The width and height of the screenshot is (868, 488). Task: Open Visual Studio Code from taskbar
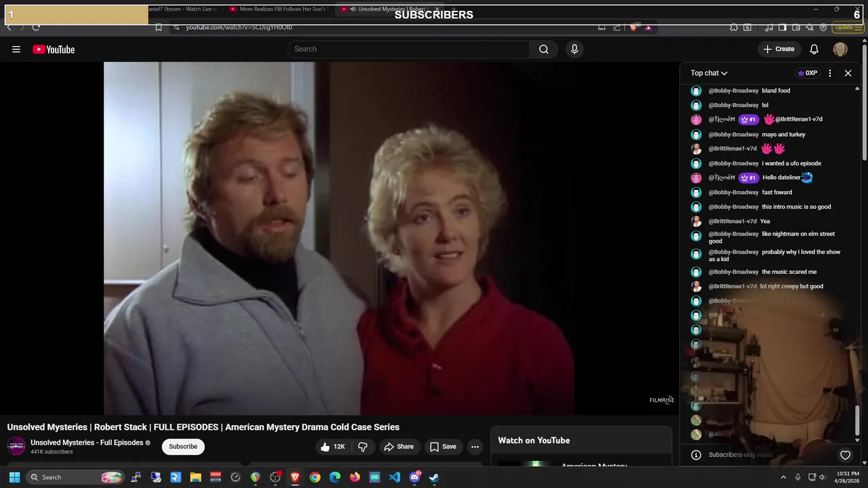[395, 477]
